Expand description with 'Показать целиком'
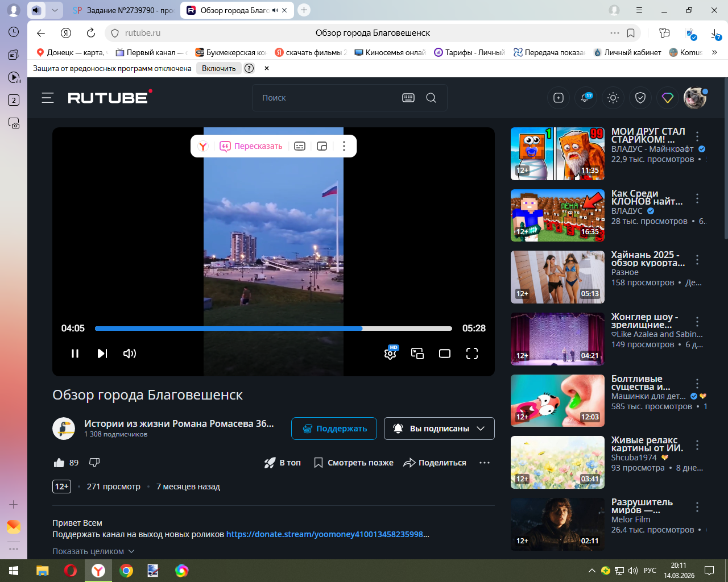This screenshot has height=582, width=728. [93, 551]
